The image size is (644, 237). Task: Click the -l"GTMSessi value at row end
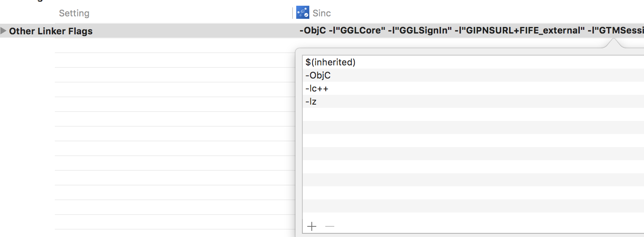[x=615, y=31]
